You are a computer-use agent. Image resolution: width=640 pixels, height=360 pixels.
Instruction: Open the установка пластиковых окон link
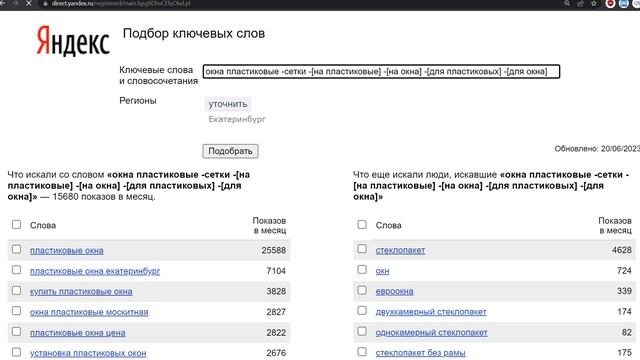(88, 353)
